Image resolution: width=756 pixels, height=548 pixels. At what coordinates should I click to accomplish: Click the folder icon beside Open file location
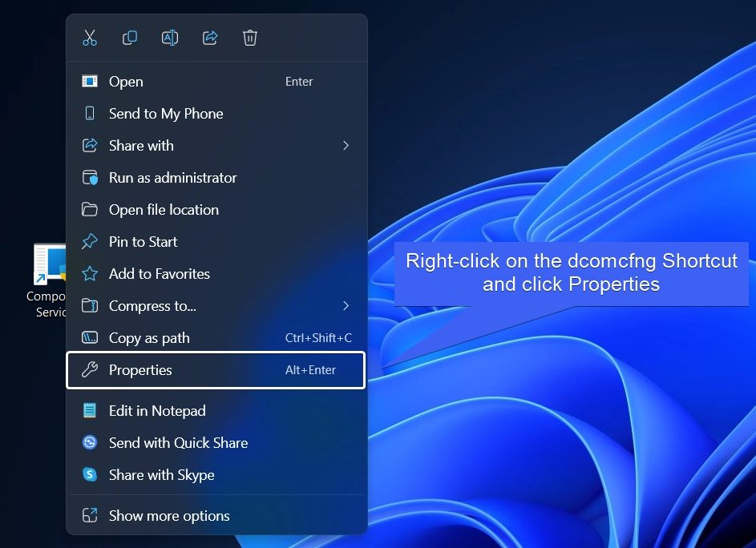pos(90,209)
